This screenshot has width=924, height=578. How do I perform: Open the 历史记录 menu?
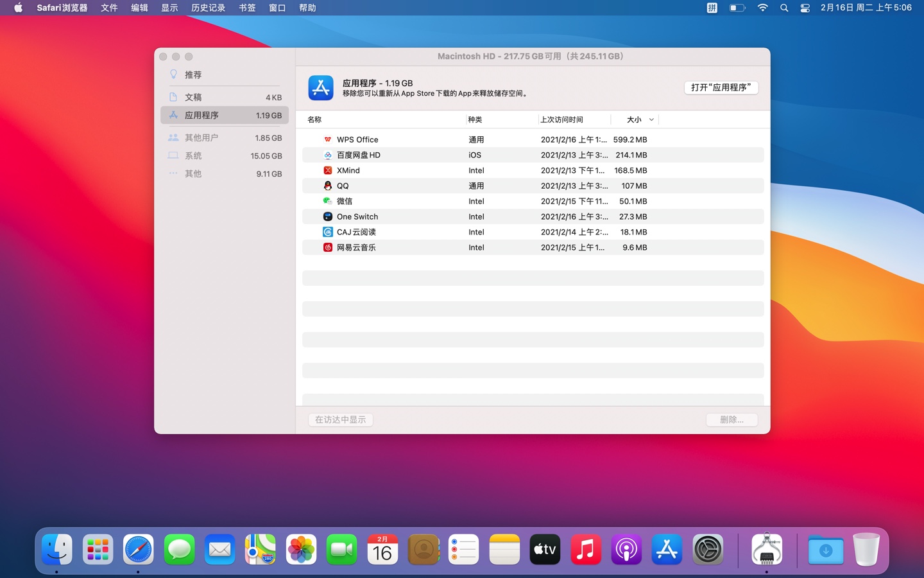208,8
